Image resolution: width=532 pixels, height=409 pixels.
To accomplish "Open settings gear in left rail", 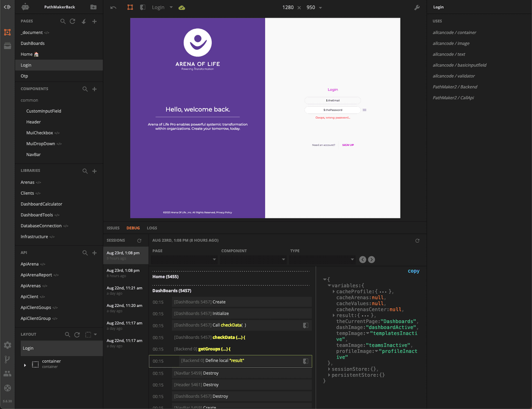I will [7, 345].
